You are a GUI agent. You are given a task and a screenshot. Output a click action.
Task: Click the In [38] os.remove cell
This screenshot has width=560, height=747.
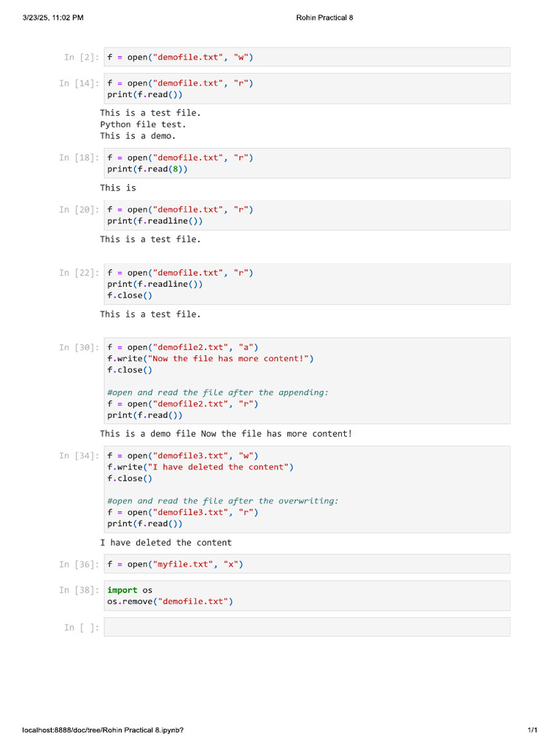tap(307, 596)
